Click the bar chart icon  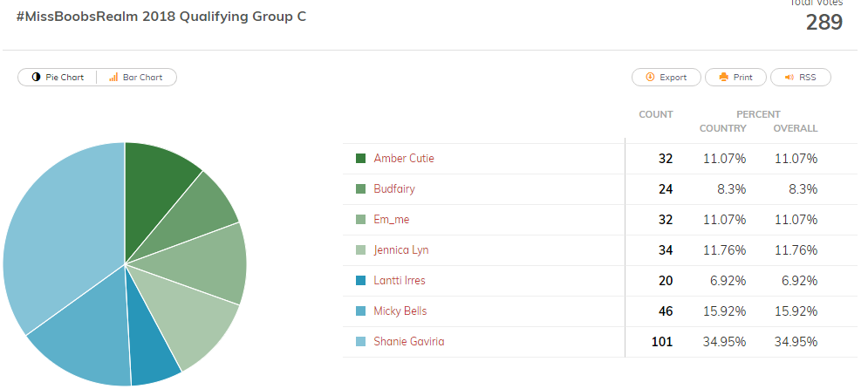tap(113, 78)
